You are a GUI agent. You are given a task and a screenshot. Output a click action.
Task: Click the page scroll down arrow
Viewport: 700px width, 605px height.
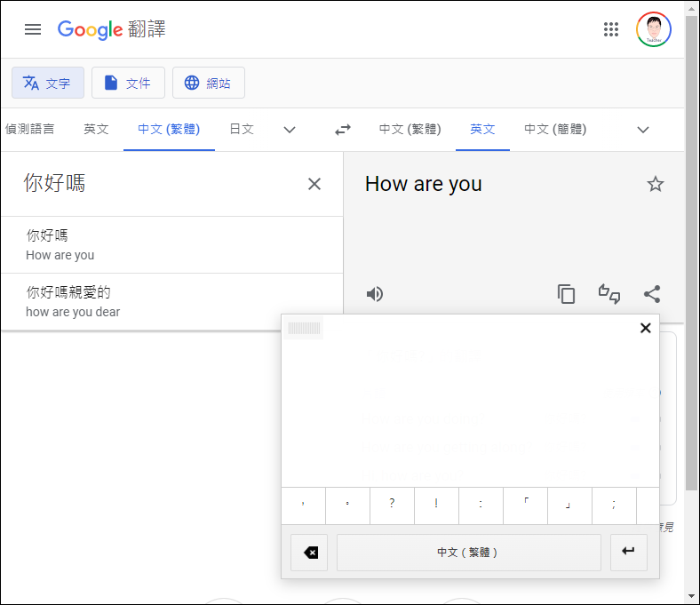pos(691,596)
